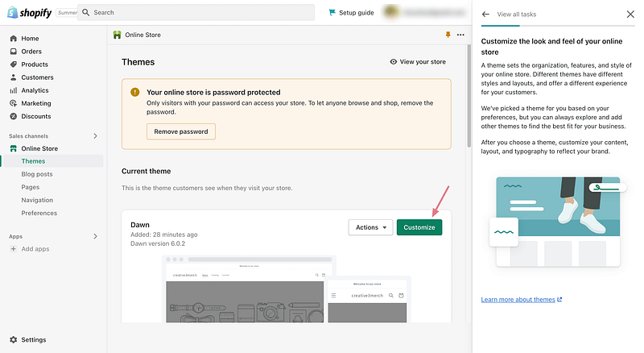Click Add apps link

[x=35, y=249]
